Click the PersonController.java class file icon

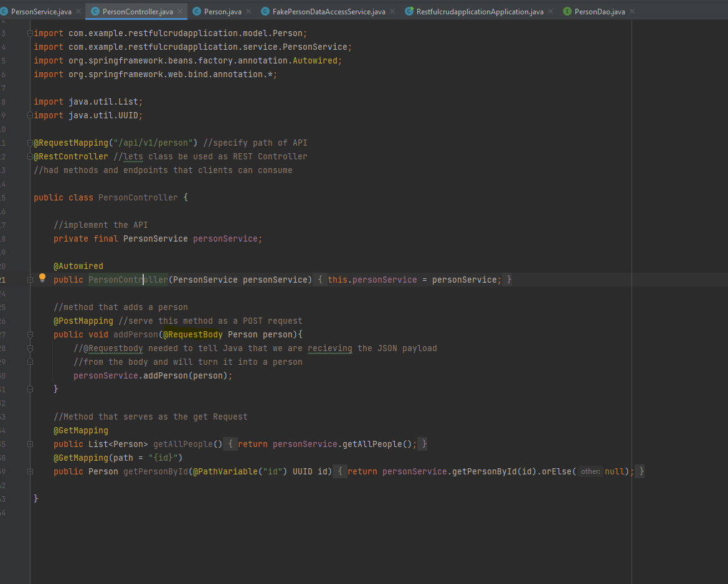[95, 11]
